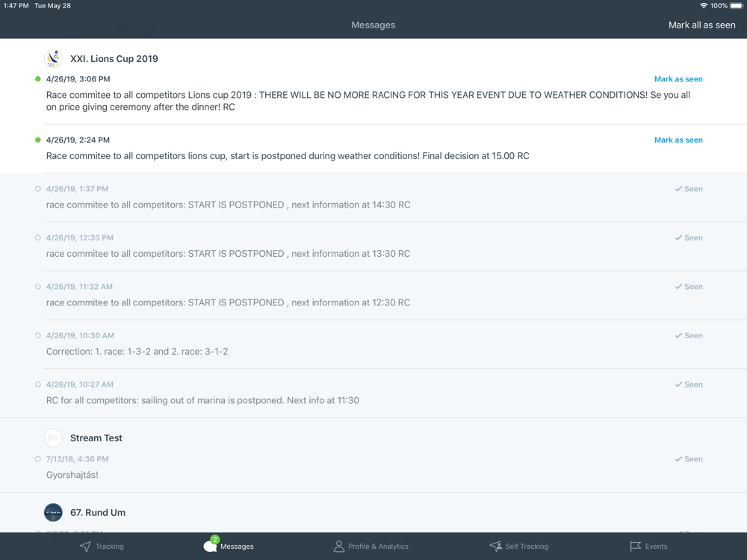Tap the timestamp 4/26/19, 10:27 AM
Viewport: 747px width, 560px height.
(80, 385)
